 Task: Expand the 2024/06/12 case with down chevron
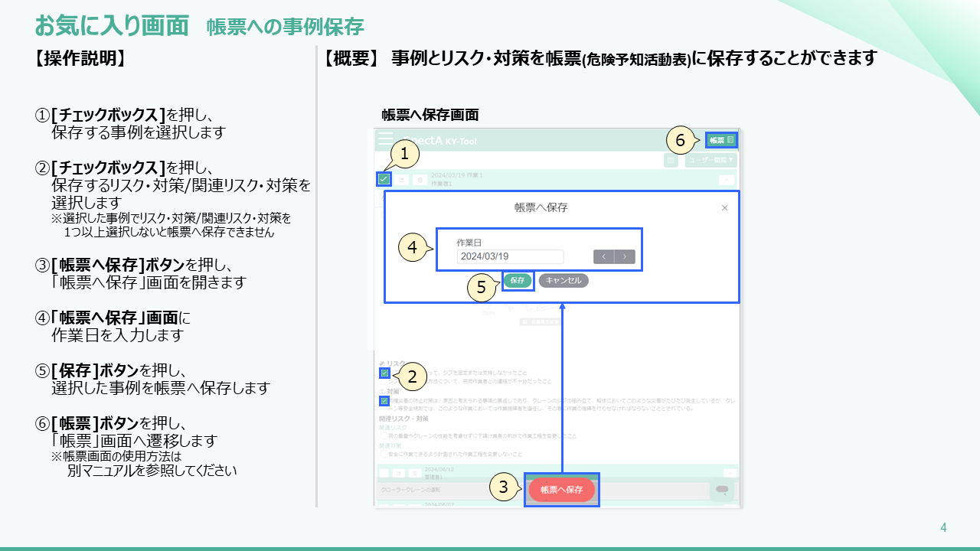730,474
